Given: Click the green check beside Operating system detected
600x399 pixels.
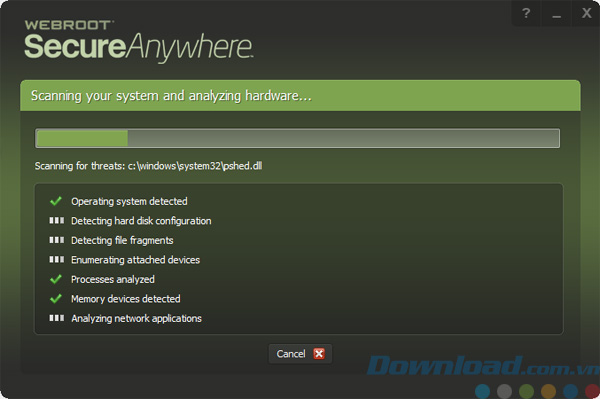Looking at the screenshot, I should 56,201.
